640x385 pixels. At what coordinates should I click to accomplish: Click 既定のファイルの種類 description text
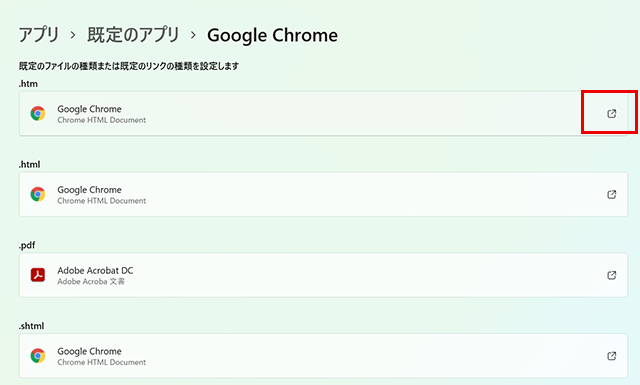[x=129, y=66]
